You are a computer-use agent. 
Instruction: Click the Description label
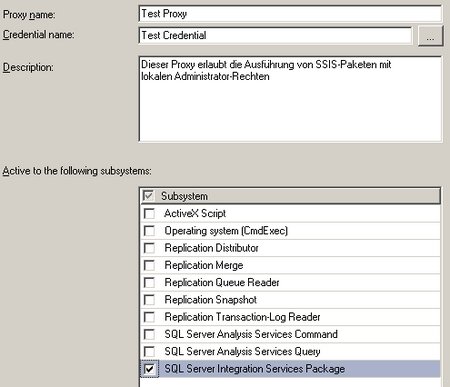(28, 68)
